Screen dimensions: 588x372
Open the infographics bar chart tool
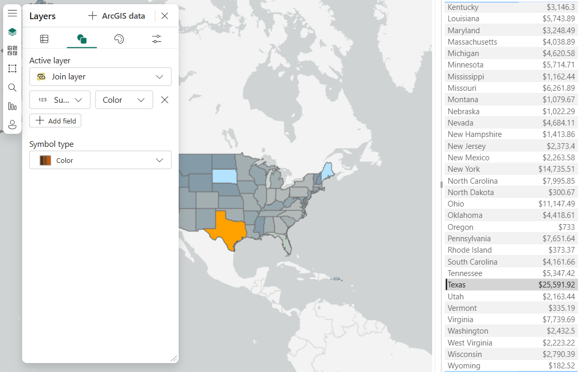coord(12,106)
